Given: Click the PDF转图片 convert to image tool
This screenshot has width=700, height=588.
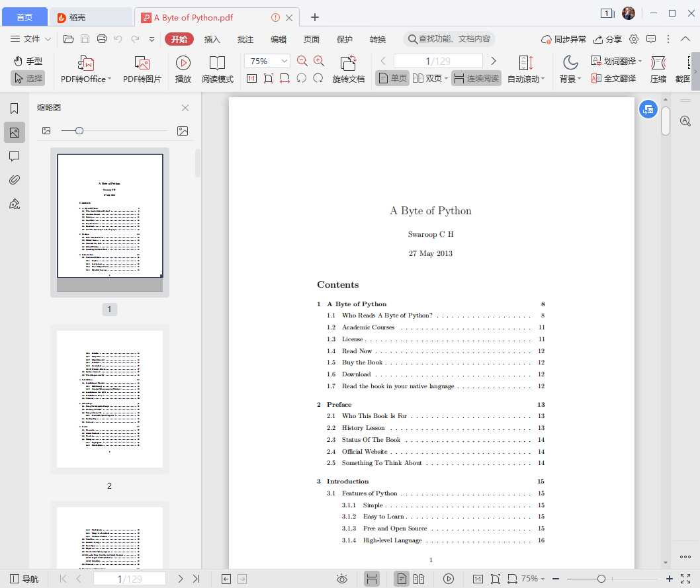Looking at the screenshot, I should (142, 69).
